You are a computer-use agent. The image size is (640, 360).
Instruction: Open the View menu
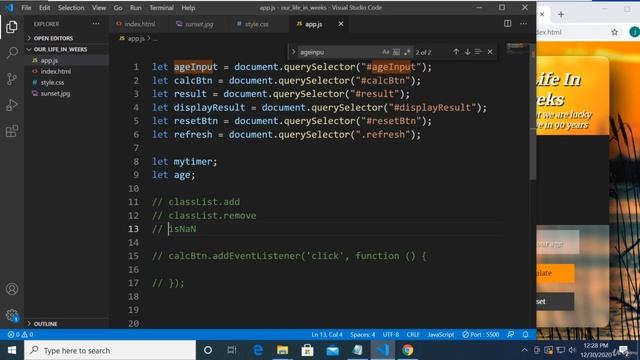tap(99, 8)
